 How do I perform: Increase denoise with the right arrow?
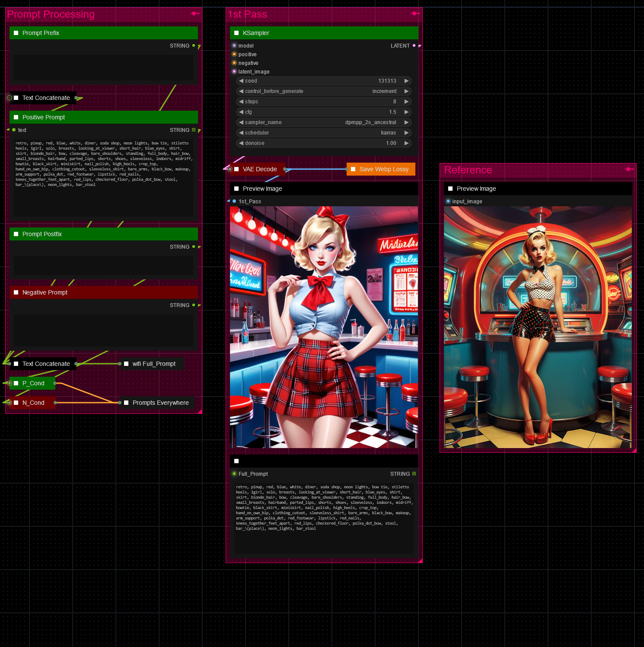click(x=406, y=143)
